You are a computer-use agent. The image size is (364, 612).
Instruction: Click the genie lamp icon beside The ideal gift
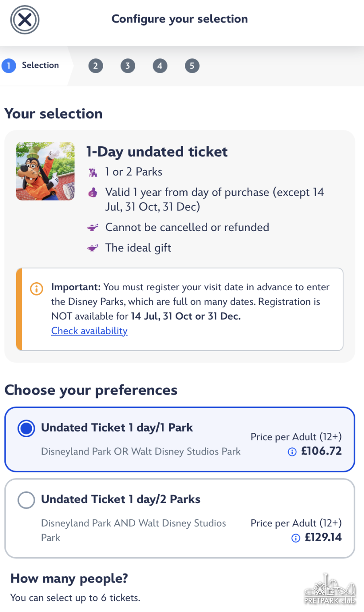pos(93,248)
